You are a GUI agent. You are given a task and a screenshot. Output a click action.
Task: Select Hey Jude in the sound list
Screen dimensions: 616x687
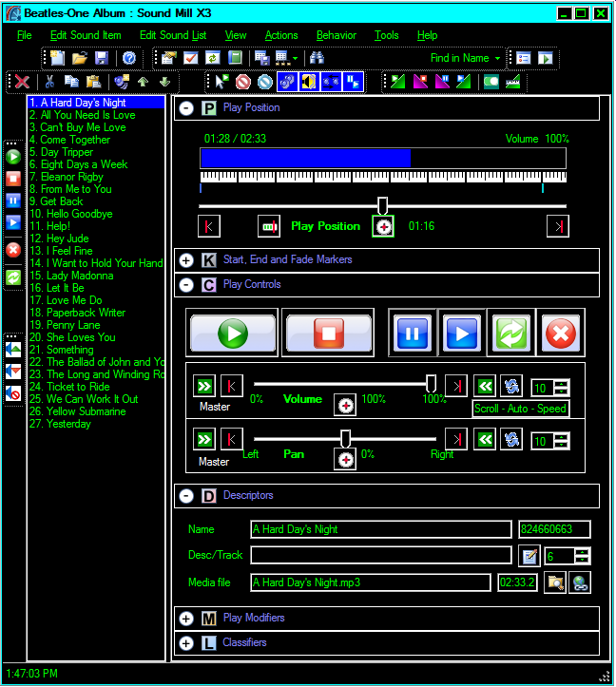click(96, 239)
